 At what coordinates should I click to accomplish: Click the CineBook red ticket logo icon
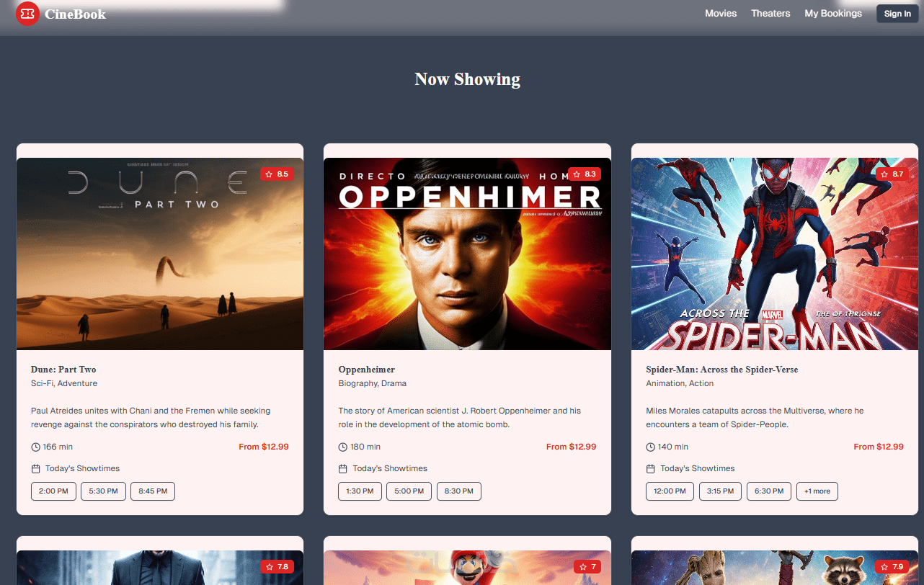click(27, 14)
